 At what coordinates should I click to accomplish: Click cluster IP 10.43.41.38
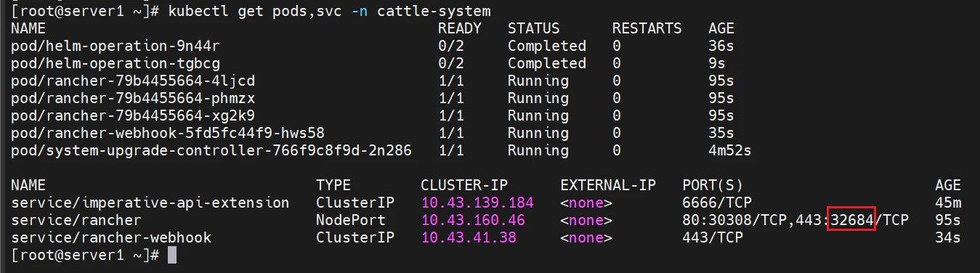469,237
